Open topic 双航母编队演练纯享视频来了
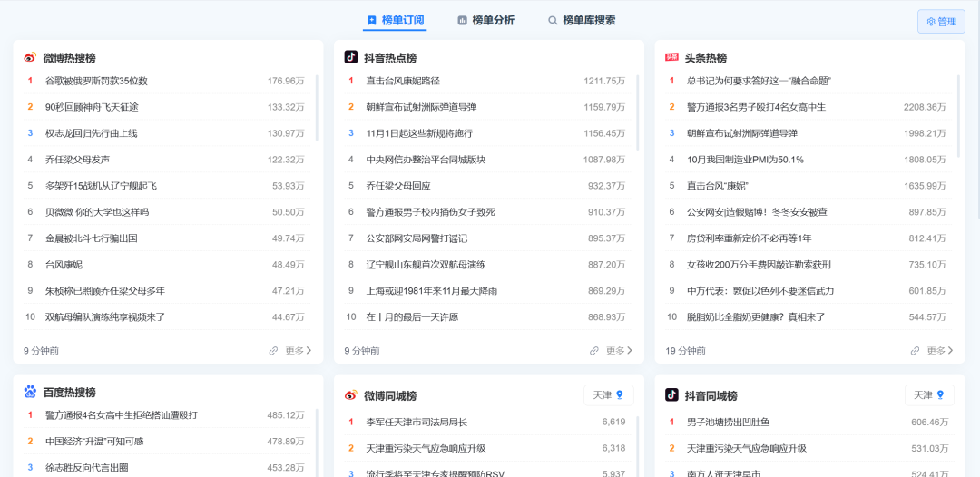Image resolution: width=980 pixels, height=477 pixels. 105,316
